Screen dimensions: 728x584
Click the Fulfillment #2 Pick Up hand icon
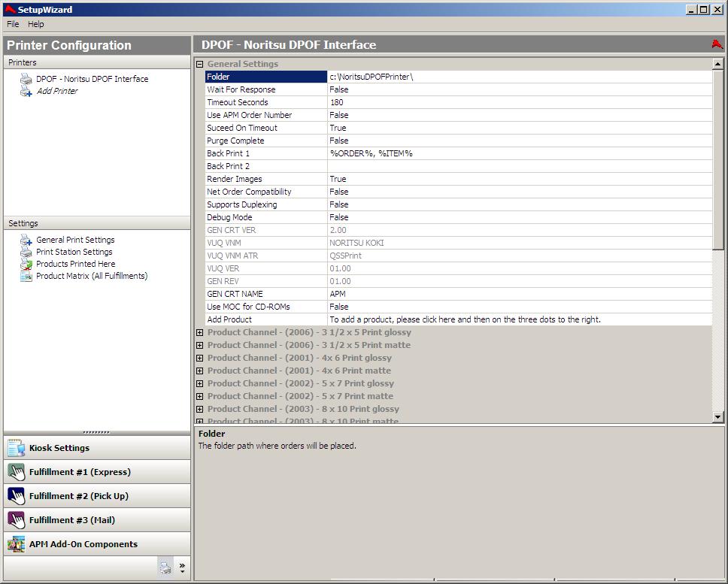click(17, 496)
